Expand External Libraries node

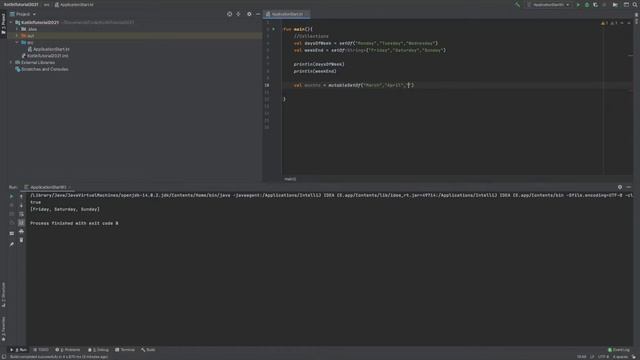(x=11, y=62)
